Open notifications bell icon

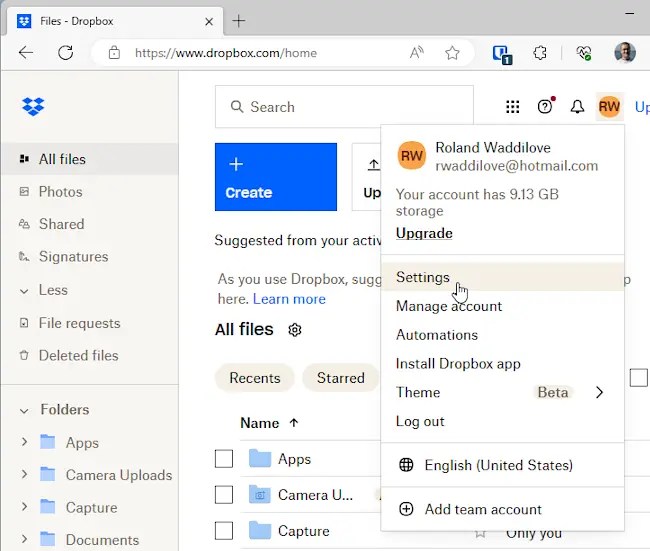coord(577,107)
